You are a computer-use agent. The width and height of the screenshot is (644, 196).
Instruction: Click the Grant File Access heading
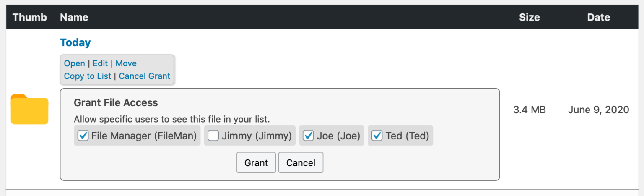click(116, 103)
